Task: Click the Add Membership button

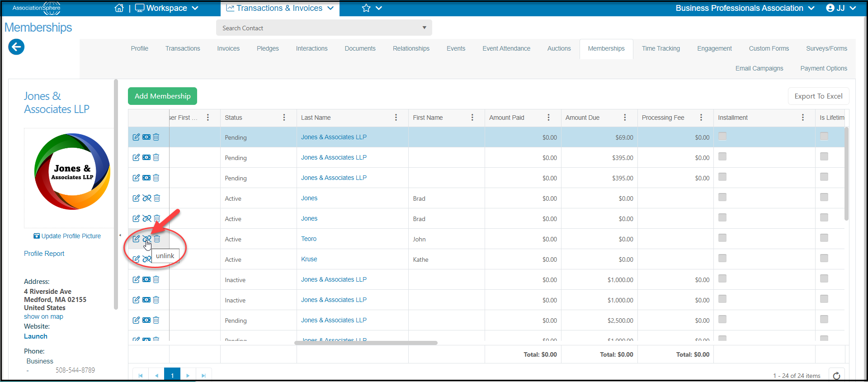Action: tap(162, 96)
